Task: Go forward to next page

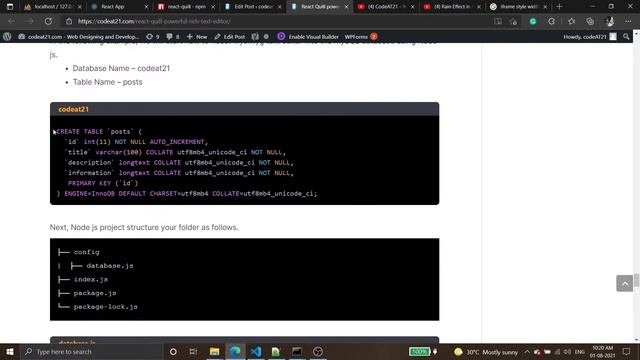Action: [x=30, y=21]
